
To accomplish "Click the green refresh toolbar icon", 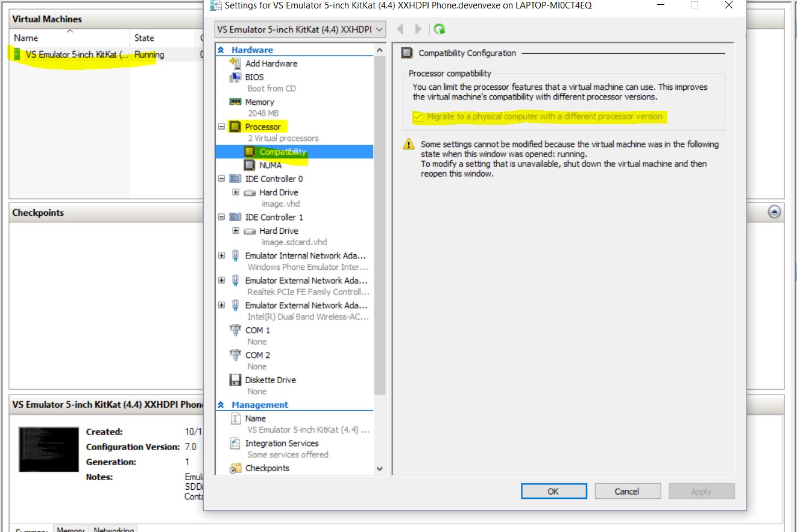I will click(x=439, y=29).
